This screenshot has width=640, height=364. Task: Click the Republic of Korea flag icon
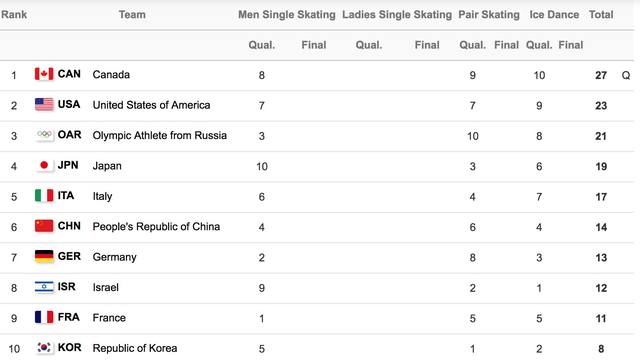[44, 348]
